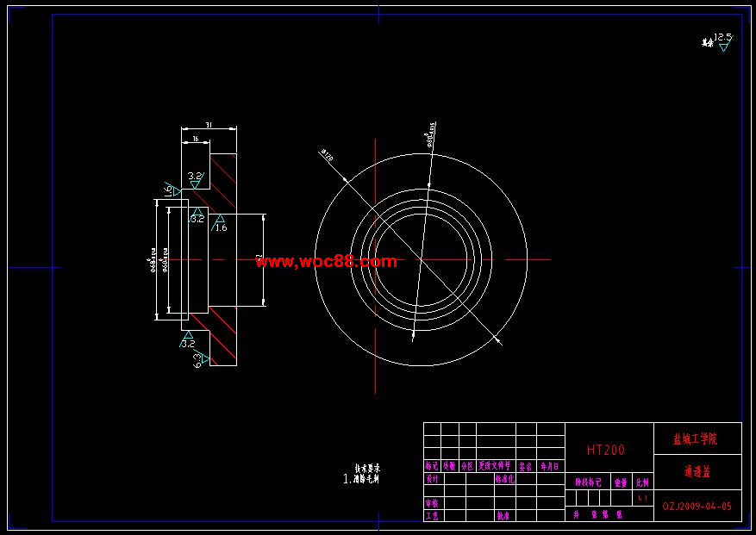The image size is (756, 535).
Task: Select the 标准化 cell label
Action: [x=505, y=479]
